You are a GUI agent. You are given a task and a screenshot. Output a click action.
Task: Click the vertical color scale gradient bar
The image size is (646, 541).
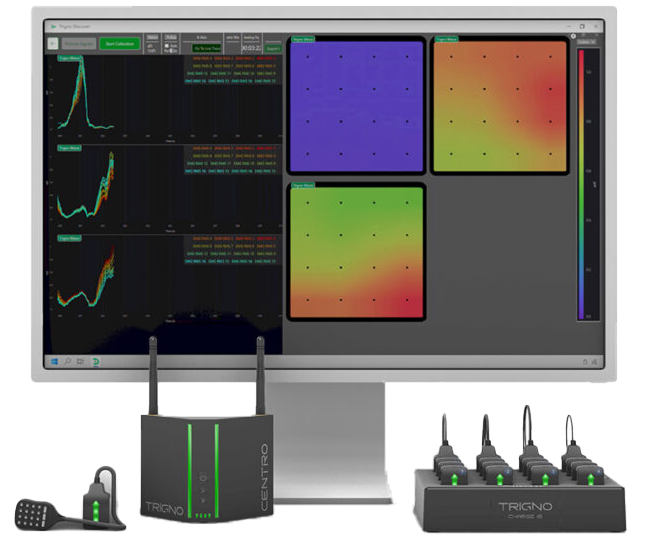pos(581,184)
